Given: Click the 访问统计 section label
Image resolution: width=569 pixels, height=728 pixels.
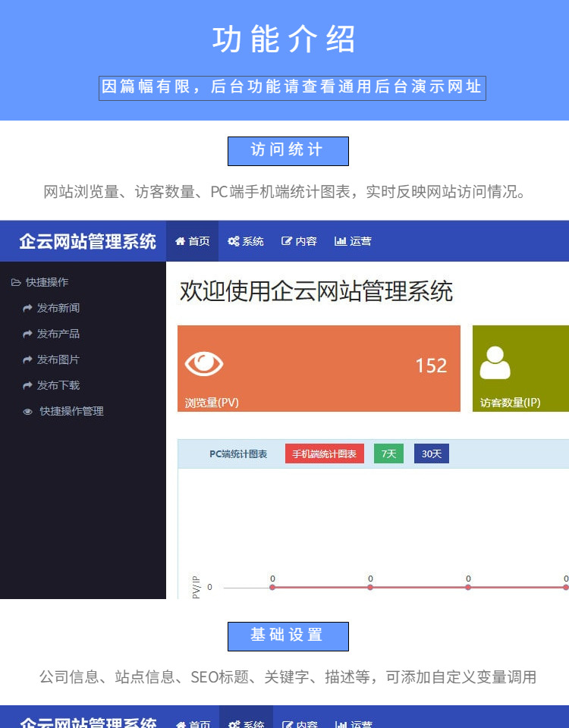Looking at the screenshot, I should click(288, 150).
